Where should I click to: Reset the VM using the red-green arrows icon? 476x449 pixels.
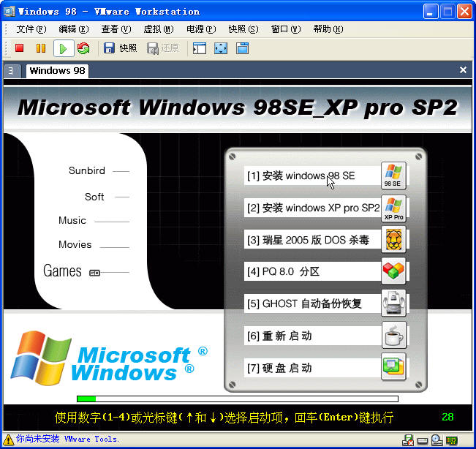[x=83, y=48]
